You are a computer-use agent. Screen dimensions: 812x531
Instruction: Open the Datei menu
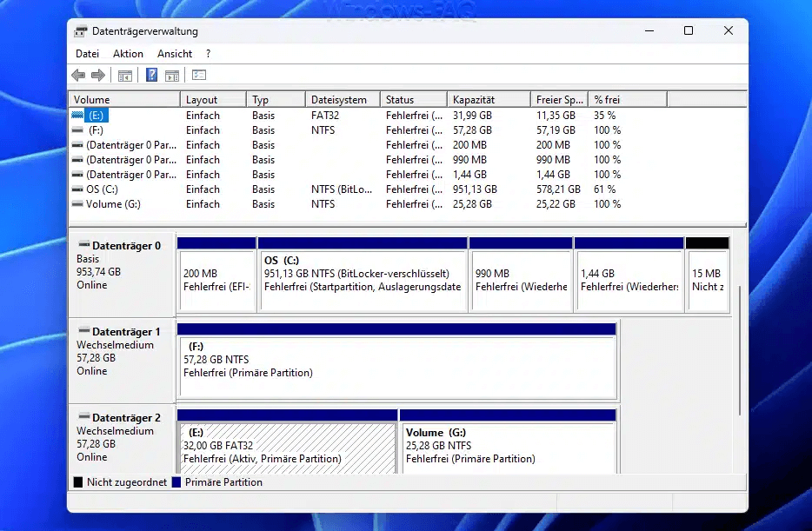coord(88,54)
